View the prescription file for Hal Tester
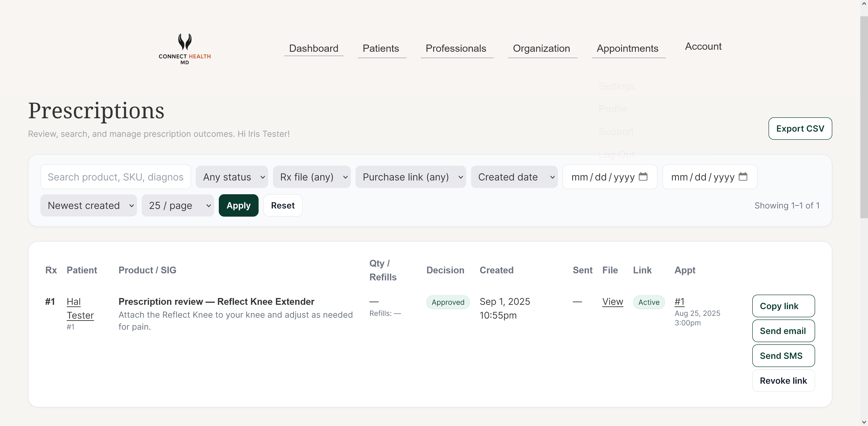This screenshot has width=868, height=426. click(x=612, y=302)
